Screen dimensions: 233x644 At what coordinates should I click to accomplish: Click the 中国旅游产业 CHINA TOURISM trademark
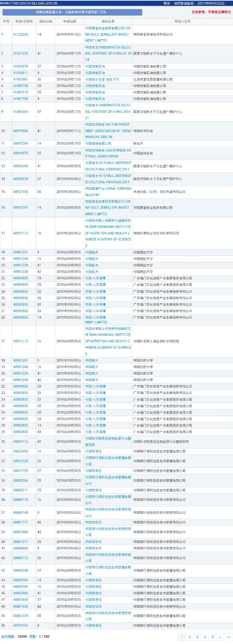coord(108,192)
